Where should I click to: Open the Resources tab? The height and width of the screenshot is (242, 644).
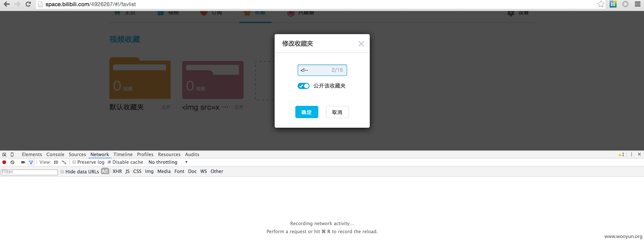pos(169,155)
